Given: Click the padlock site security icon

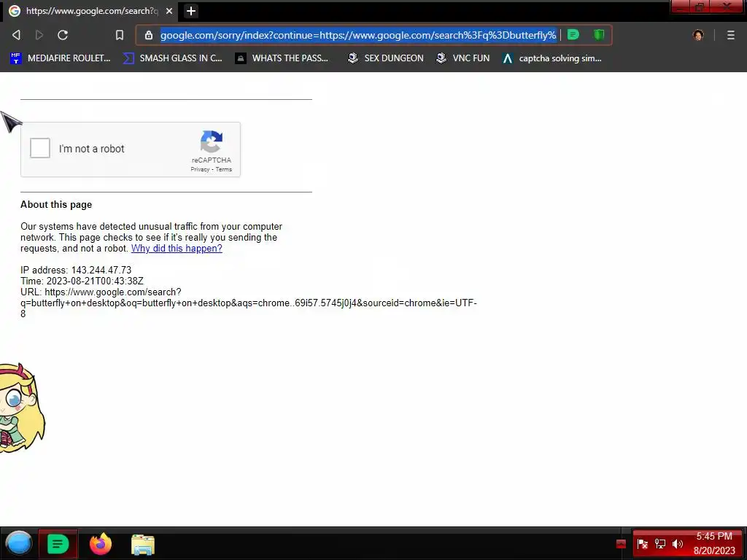Looking at the screenshot, I should (149, 35).
